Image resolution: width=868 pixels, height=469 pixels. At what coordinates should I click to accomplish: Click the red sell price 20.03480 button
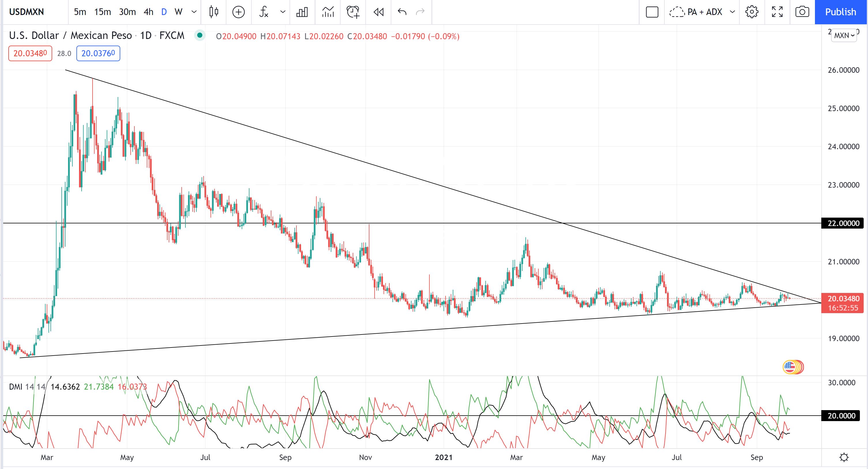pyautogui.click(x=30, y=53)
